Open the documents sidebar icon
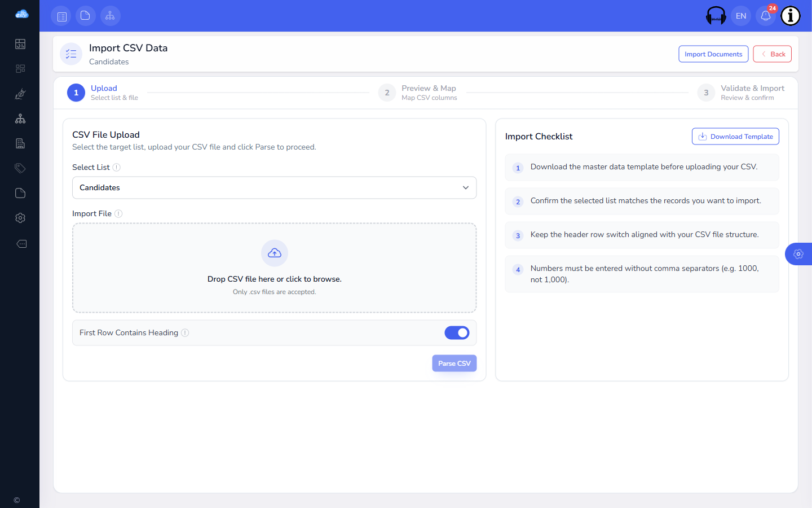 20,193
